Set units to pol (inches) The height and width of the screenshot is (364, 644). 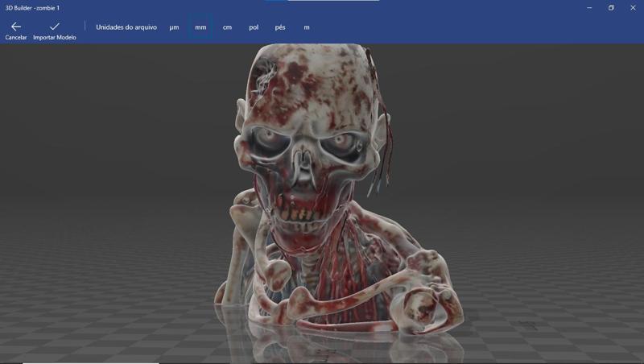click(x=254, y=27)
